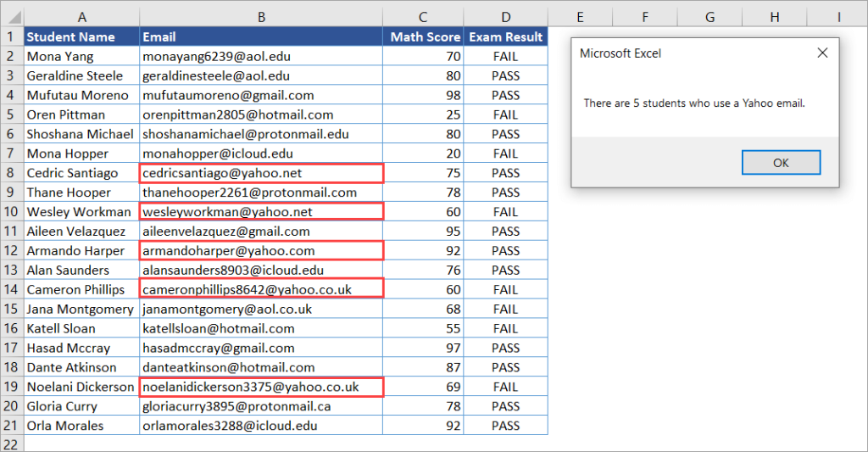Select row 8 header
The width and height of the screenshot is (868, 452).
pos(12,173)
